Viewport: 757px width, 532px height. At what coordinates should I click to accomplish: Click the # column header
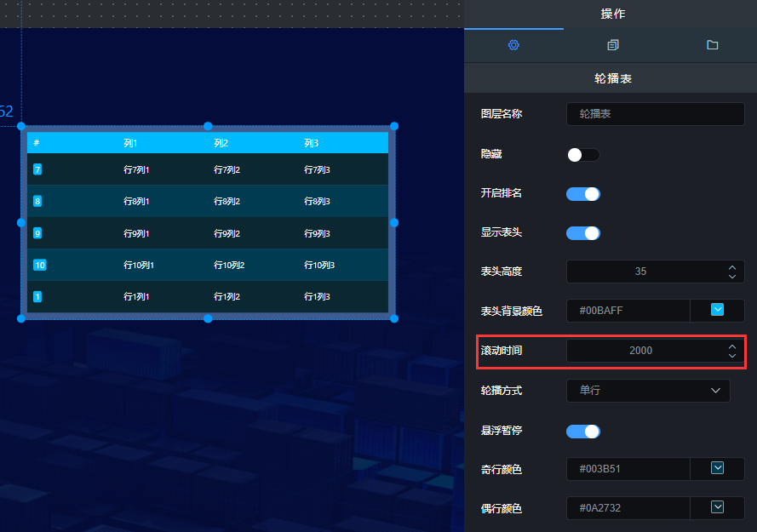[37, 143]
